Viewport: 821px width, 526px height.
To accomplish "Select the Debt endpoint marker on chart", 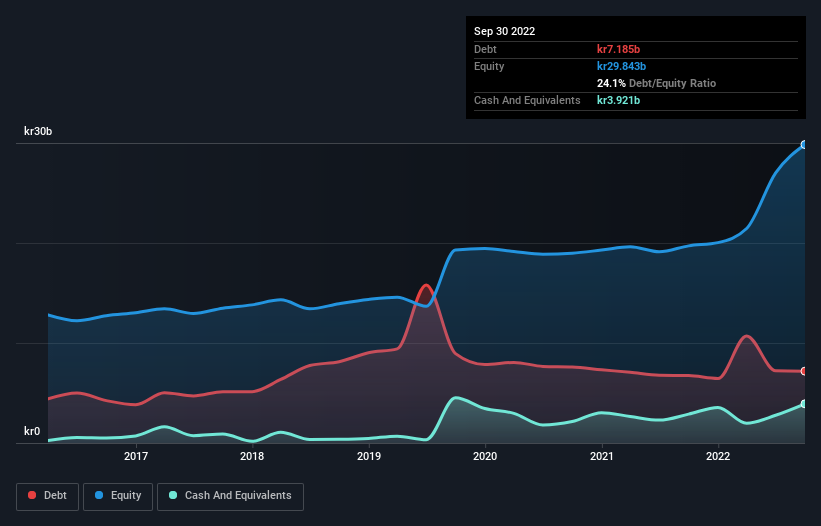I will point(804,371).
